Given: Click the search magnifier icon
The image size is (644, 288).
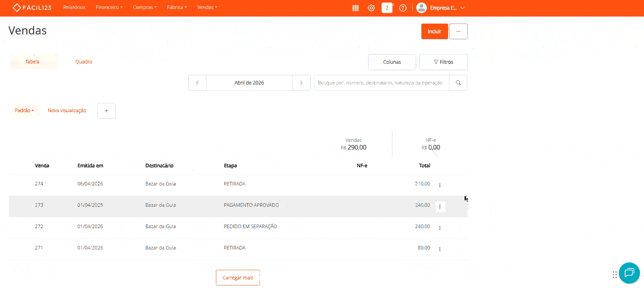Looking at the screenshot, I should (458, 83).
